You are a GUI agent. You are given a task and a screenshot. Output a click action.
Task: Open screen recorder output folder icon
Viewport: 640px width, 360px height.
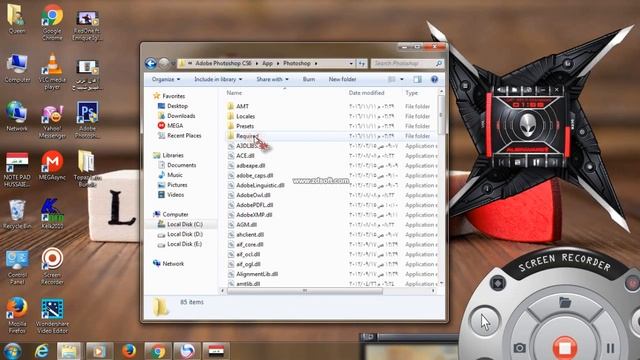[565, 302]
